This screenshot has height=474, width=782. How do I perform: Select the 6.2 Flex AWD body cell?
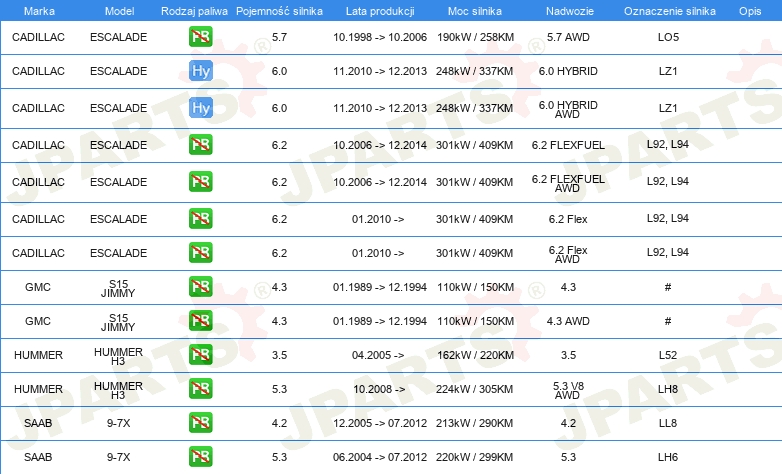coord(568,254)
